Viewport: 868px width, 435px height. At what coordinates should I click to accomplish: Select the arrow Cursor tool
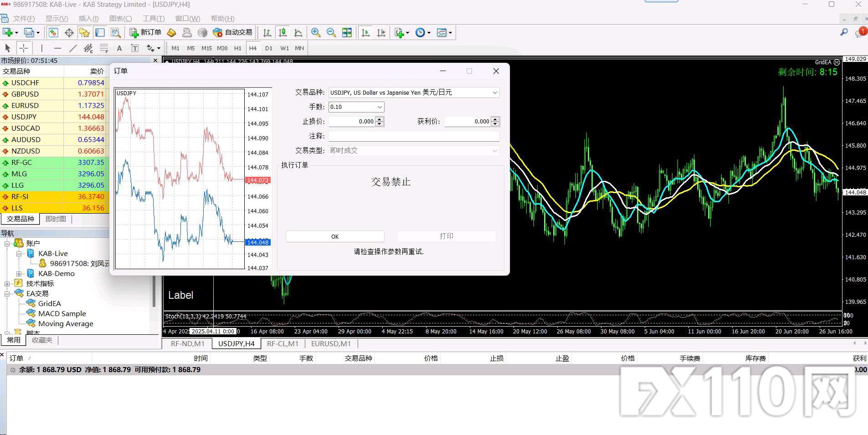8,48
